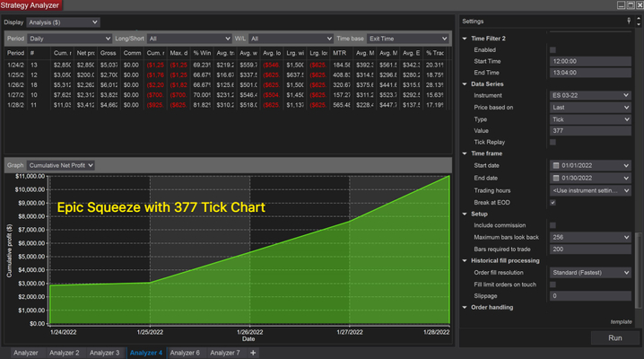Enable the Time Filter 2 checkbox
Viewport: 644px width, 359px height.
coord(553,50)
